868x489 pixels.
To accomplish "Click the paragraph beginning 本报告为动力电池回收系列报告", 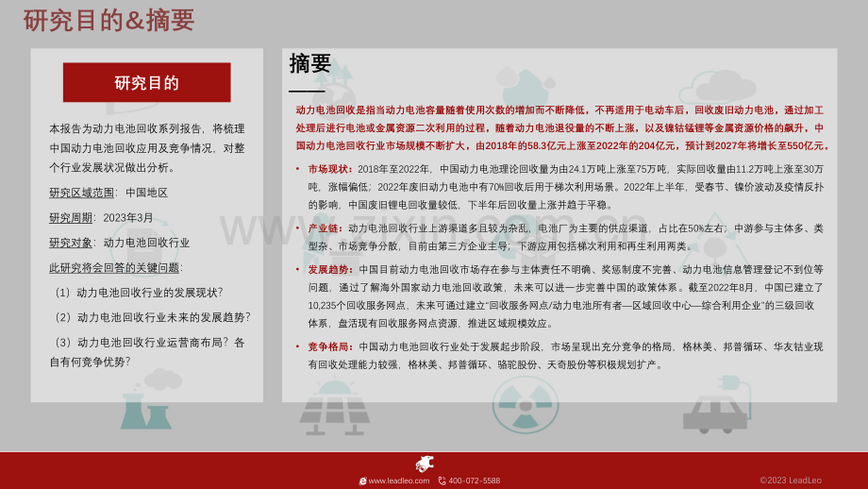I will pos(146,148).
